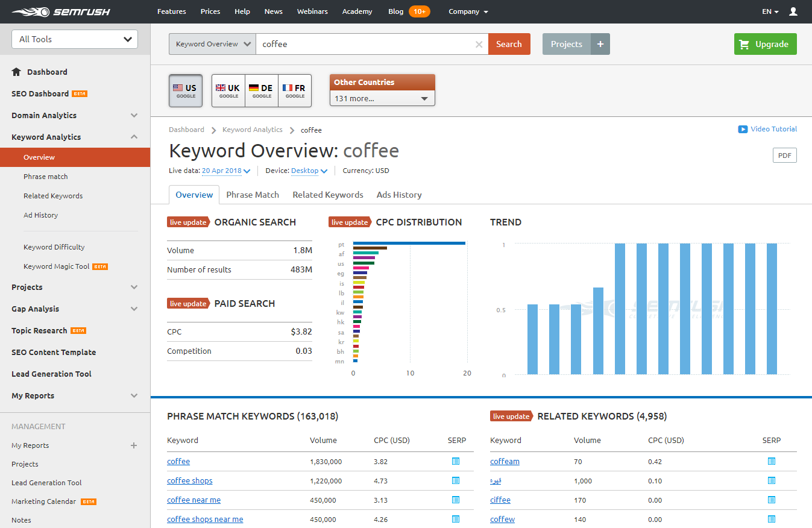Click the SEMrush logo

click(60, 11)
